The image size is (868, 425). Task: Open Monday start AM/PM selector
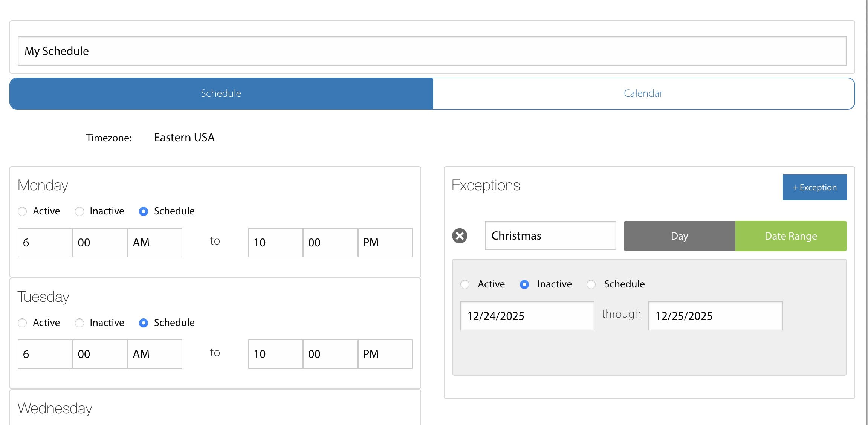154,243
